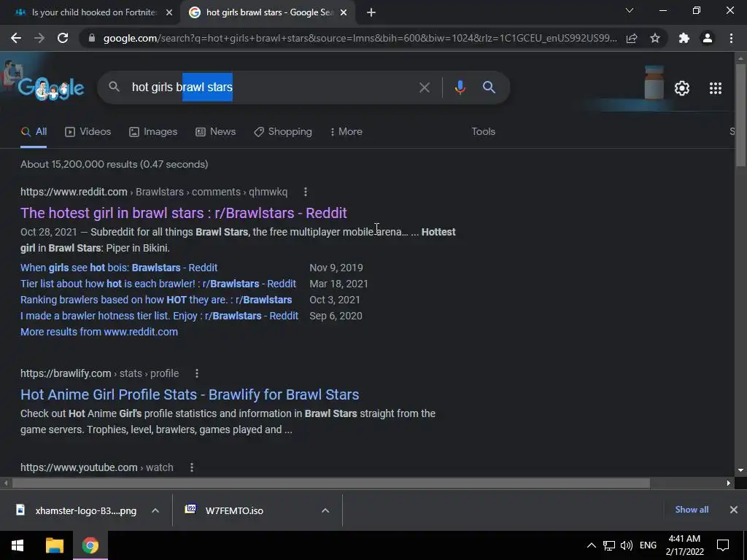Viewport: 747px width, 560px height.
Task: Switch to the News results tab
Action: pyautogui.click(x=216, y=132)
